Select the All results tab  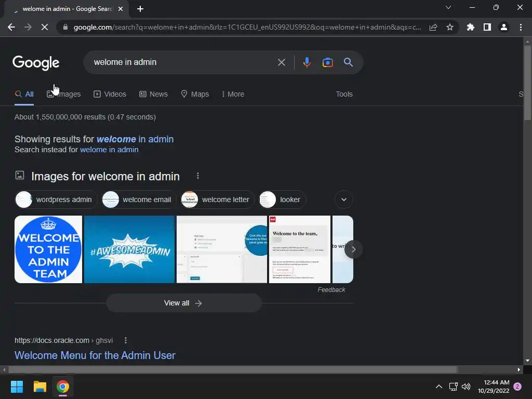point(24,95)
